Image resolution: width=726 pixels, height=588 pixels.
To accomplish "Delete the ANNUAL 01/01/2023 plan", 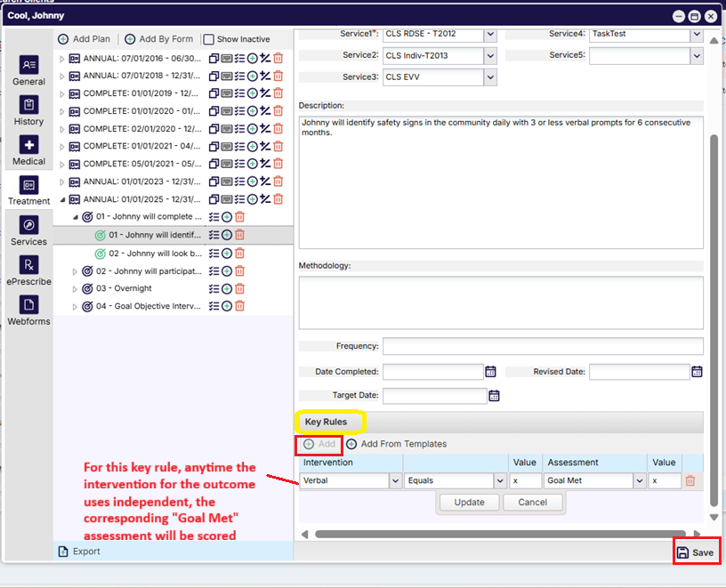I will pyautogui.click(x=278, y=181).
